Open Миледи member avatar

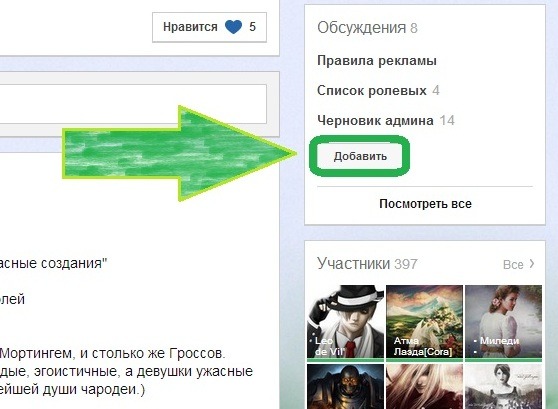(504, 321)
